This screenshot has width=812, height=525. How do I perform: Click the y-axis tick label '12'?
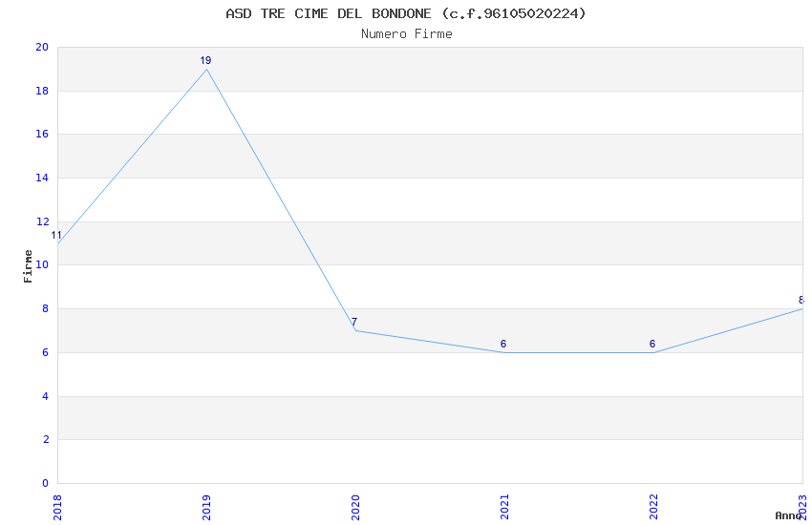(42, 221)
